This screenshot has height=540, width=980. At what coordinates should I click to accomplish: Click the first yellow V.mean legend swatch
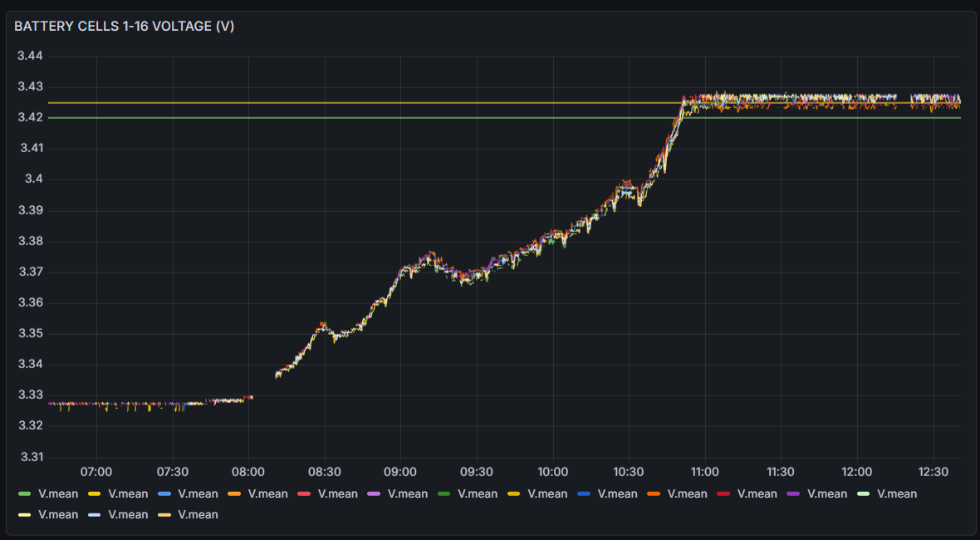coord(94,494)
